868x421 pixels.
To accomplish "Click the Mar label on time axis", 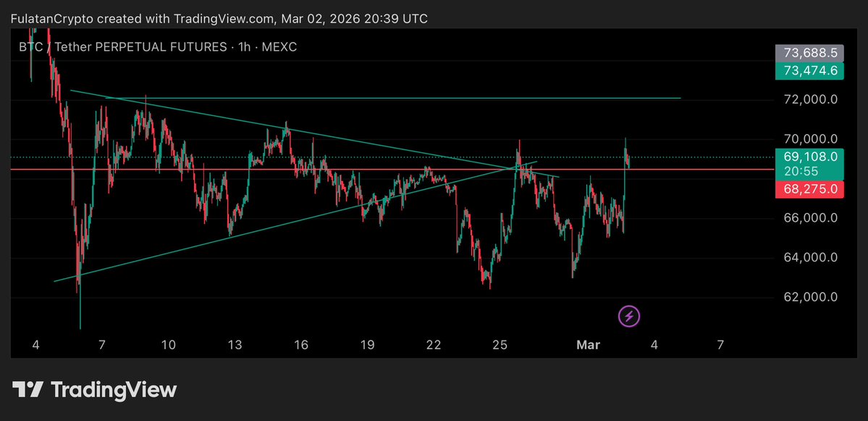I will (588, 345).
